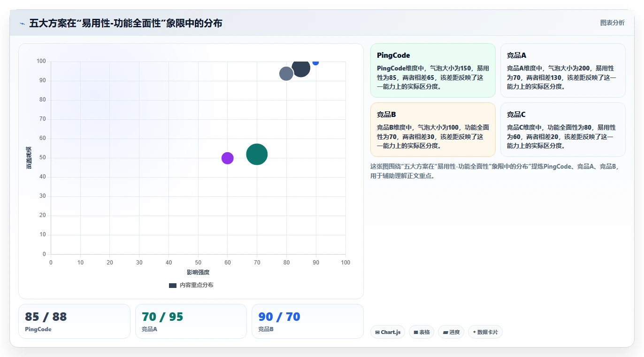The image size is (644, 357).
Task: Click the icon in the 进度 tag
Action: [445, 332]
